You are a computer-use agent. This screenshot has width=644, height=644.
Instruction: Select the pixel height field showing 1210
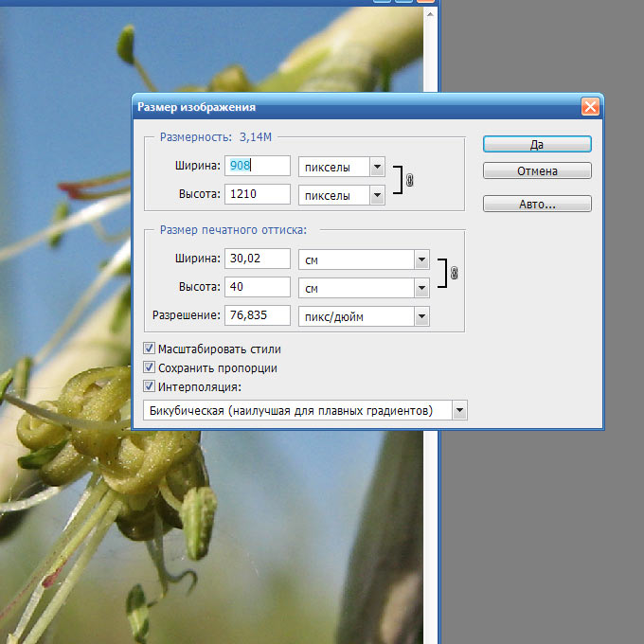[257, 195]
